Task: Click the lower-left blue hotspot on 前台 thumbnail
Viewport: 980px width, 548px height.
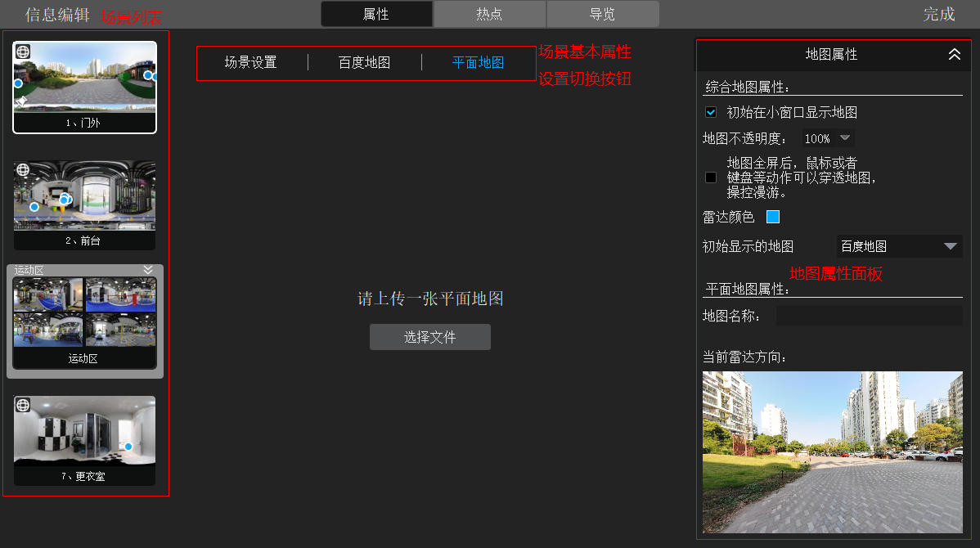Action: coord(34,207)
